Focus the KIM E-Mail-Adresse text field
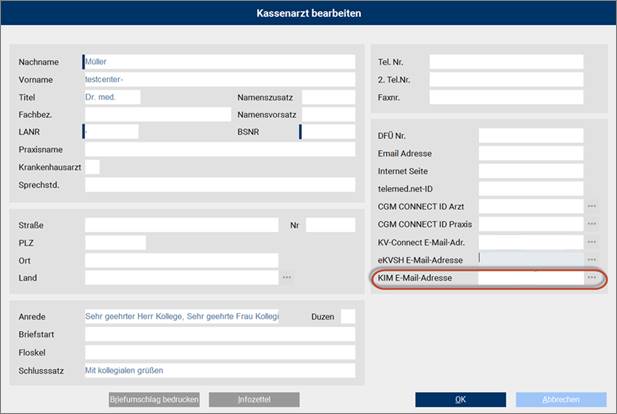Screen dimensions: 617x414 click(x=530, y=277)
